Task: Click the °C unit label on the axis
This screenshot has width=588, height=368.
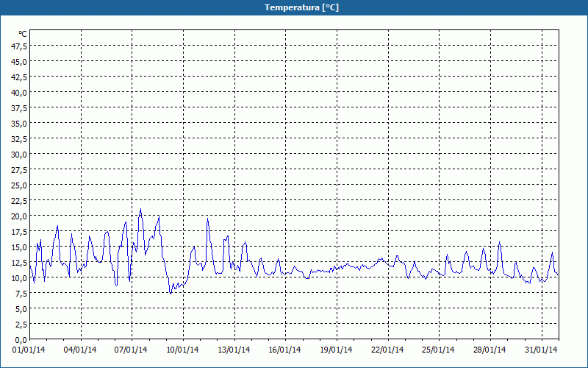Action: click(x=23, y=34)
